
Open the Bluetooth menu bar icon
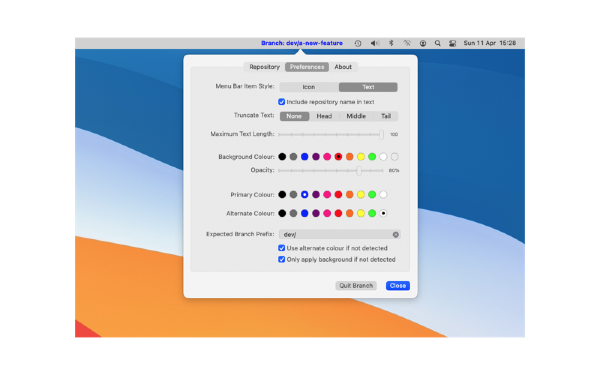pyautogui.click(x=391, y=43)
